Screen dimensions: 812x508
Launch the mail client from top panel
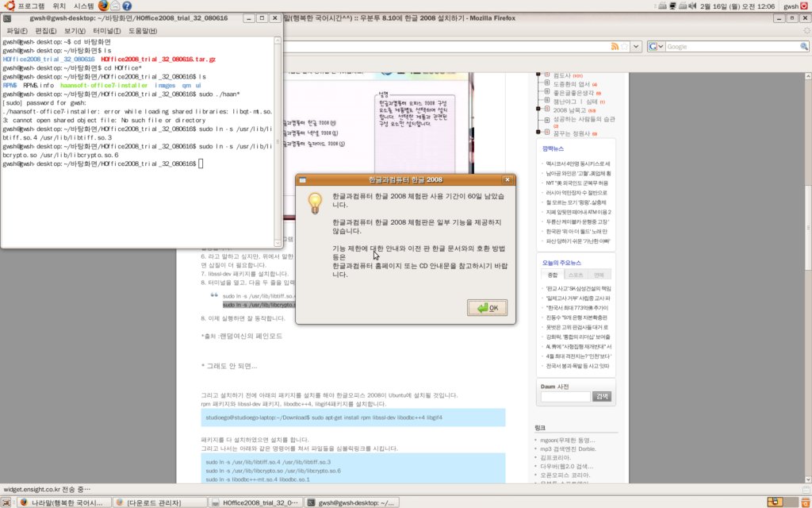click(116, 6)
